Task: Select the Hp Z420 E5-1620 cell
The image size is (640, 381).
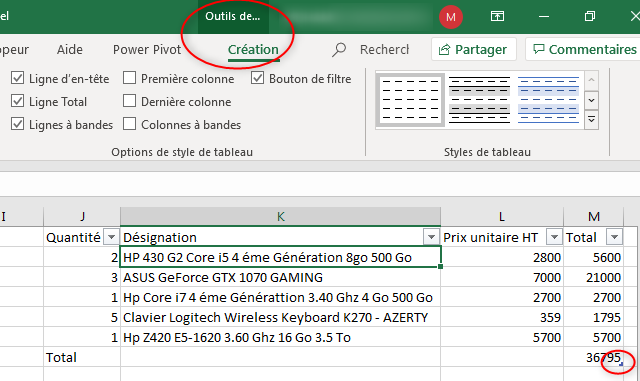Action: 280,337
